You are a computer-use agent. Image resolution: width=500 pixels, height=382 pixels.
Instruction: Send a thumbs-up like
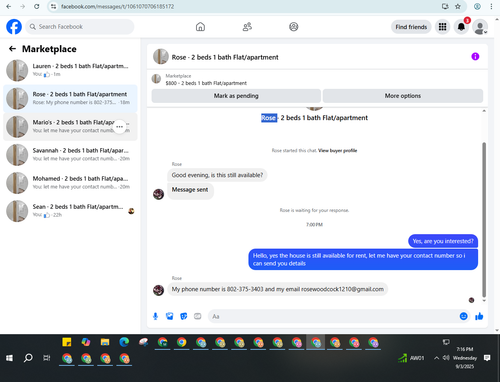(479, 316)
